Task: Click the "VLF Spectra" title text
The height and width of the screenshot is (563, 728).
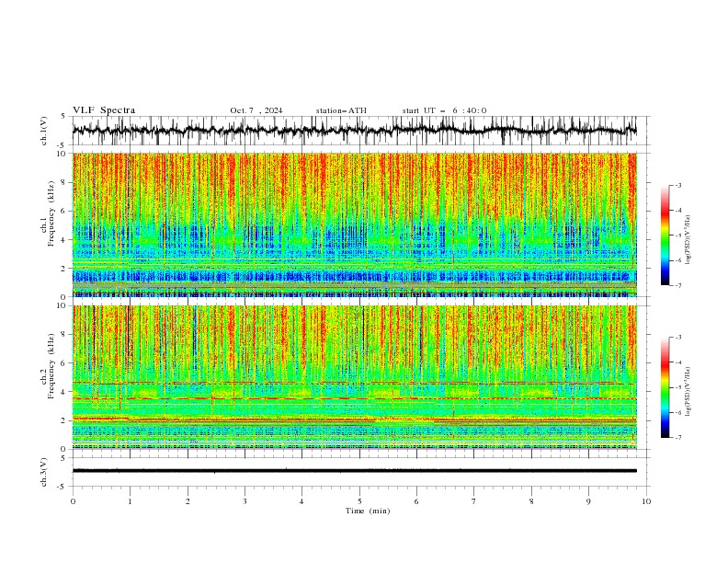Action: (x=104, y=110)
